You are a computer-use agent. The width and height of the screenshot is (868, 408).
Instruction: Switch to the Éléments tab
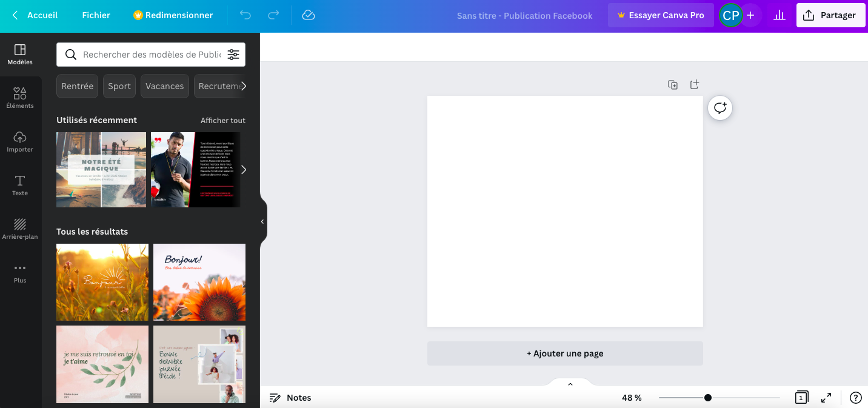point(20,98)
